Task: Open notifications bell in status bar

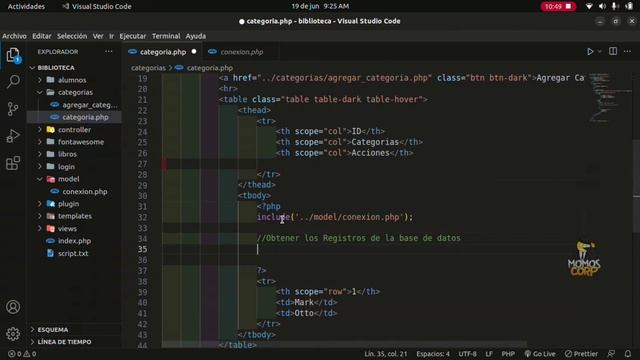Action: 628,353
